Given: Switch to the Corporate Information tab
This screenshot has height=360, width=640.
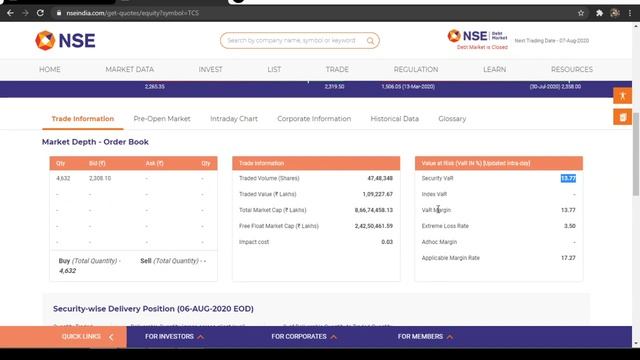Looking at the screenshot, I should click(314, 119).
